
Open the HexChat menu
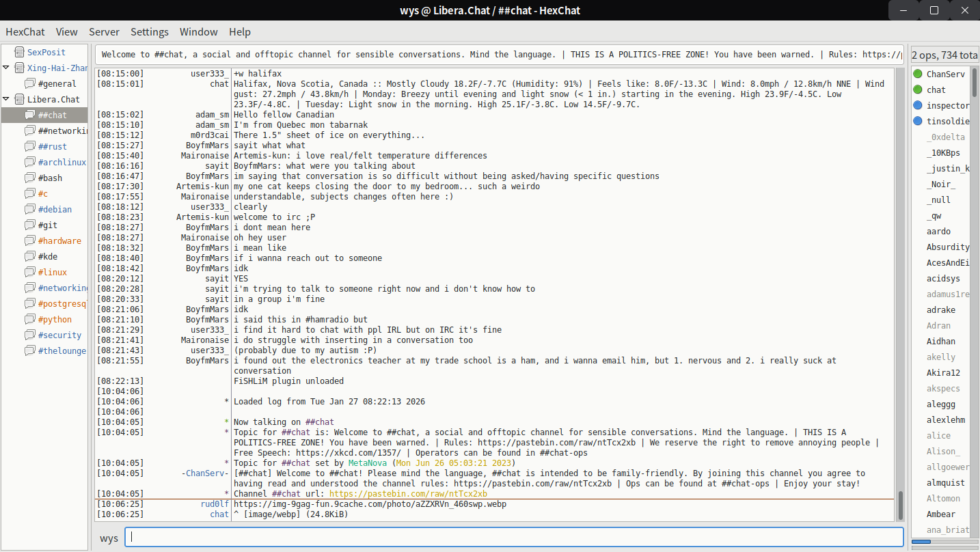tap(25, 32)
